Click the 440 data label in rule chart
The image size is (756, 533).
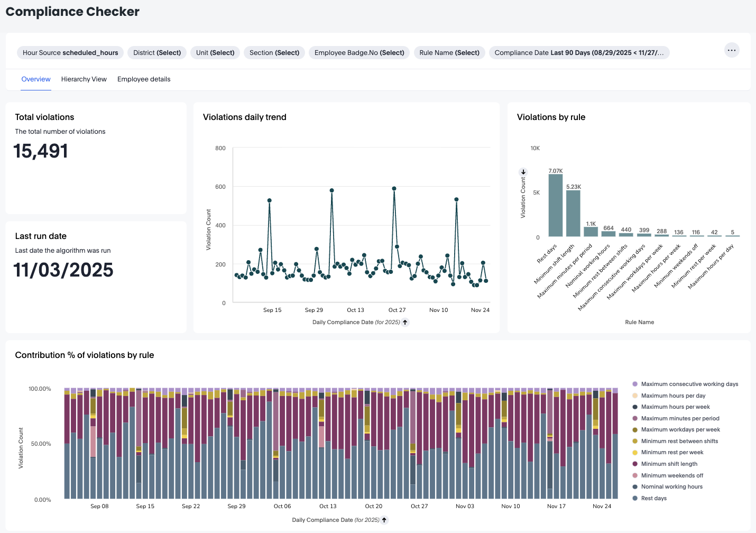(626, 229)
